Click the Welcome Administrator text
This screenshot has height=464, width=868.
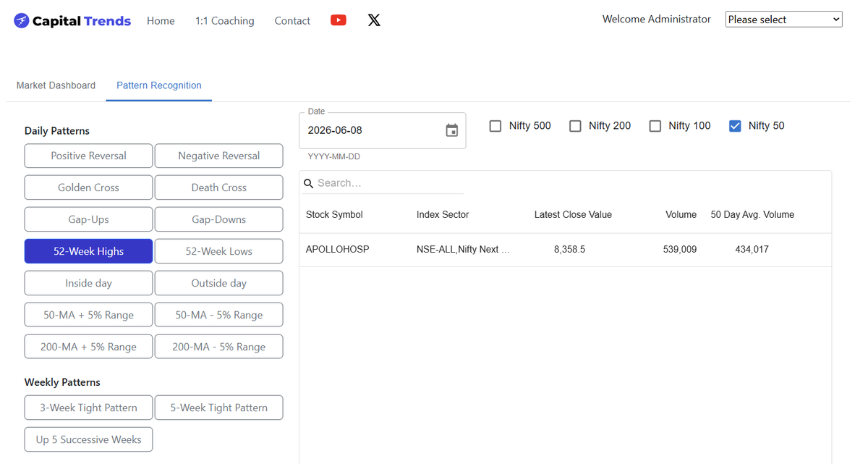pos(657,20)
